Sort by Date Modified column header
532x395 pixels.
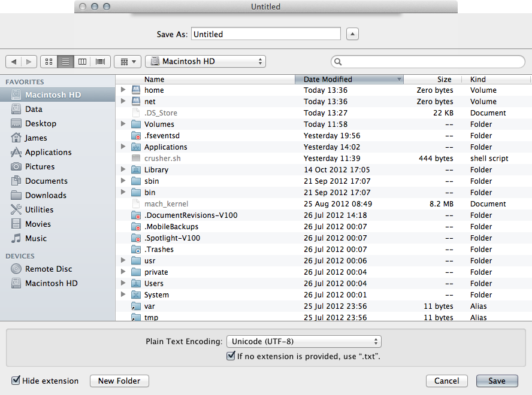349,79
